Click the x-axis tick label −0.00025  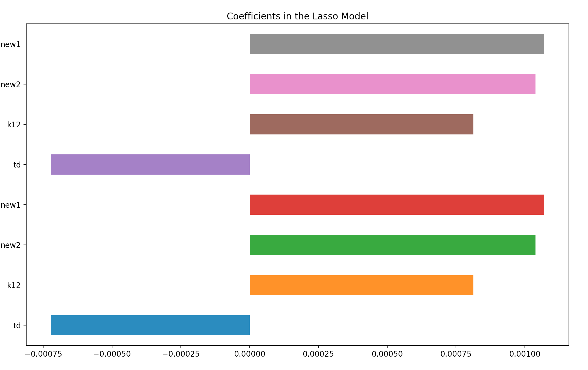[x=181, y=354]
